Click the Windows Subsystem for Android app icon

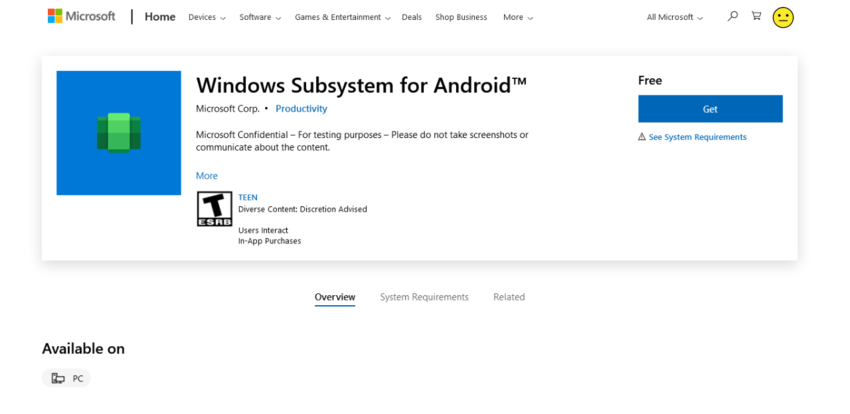pos(119,133)
